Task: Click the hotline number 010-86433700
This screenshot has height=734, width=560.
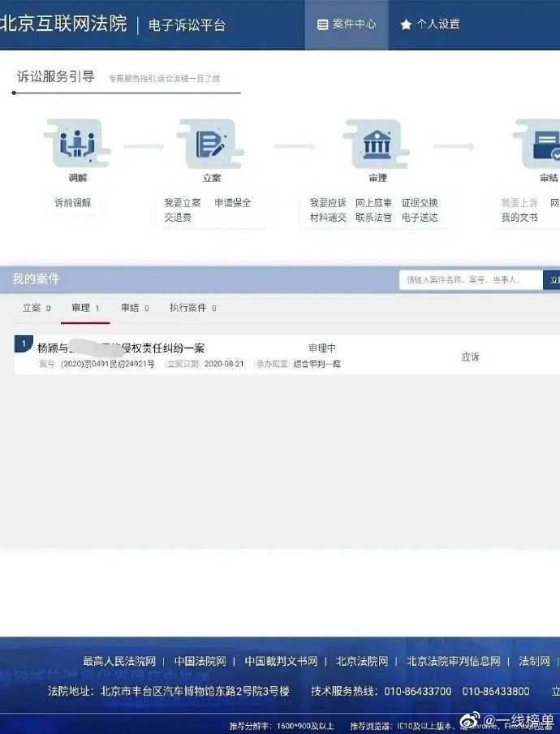Action: tap(417, 692)
